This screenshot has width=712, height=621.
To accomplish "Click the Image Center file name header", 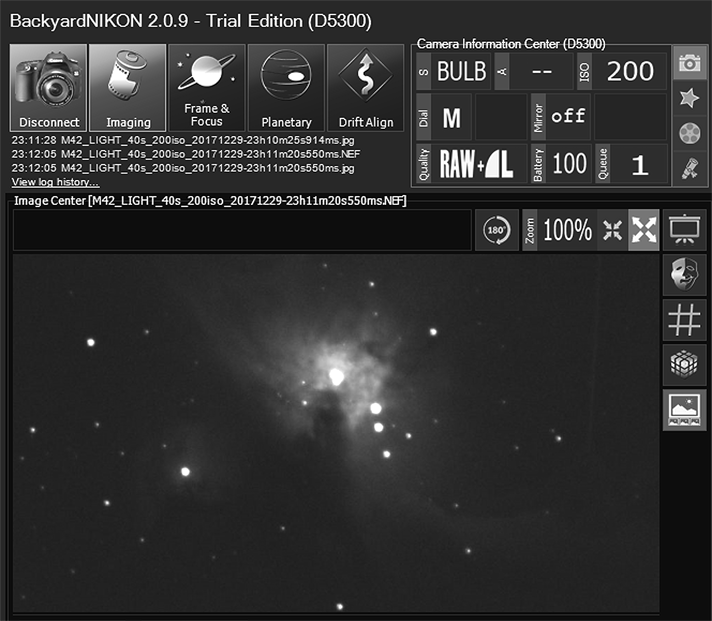I will pyautogui.click(x=210, y=201).
